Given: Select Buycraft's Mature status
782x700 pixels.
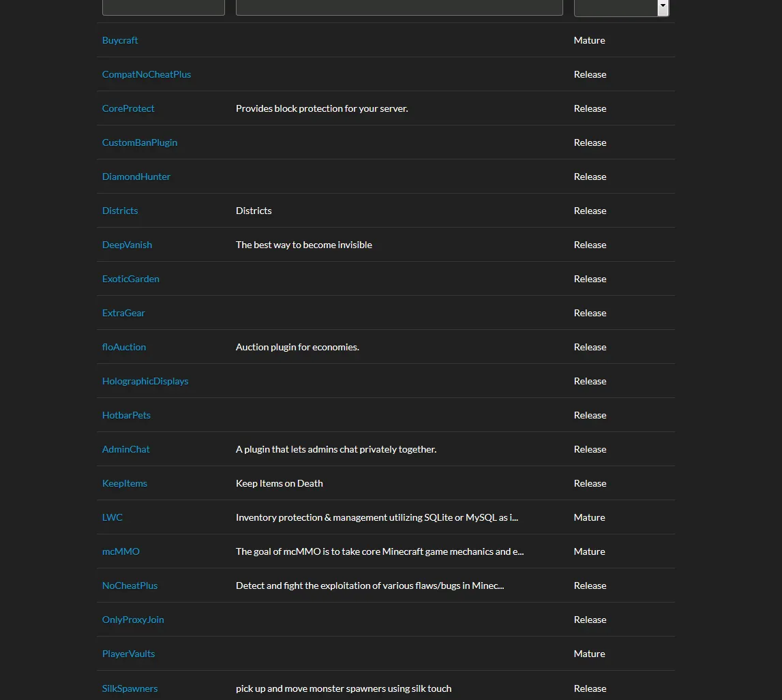Looking at the screenshot, I should pos(590,40).
